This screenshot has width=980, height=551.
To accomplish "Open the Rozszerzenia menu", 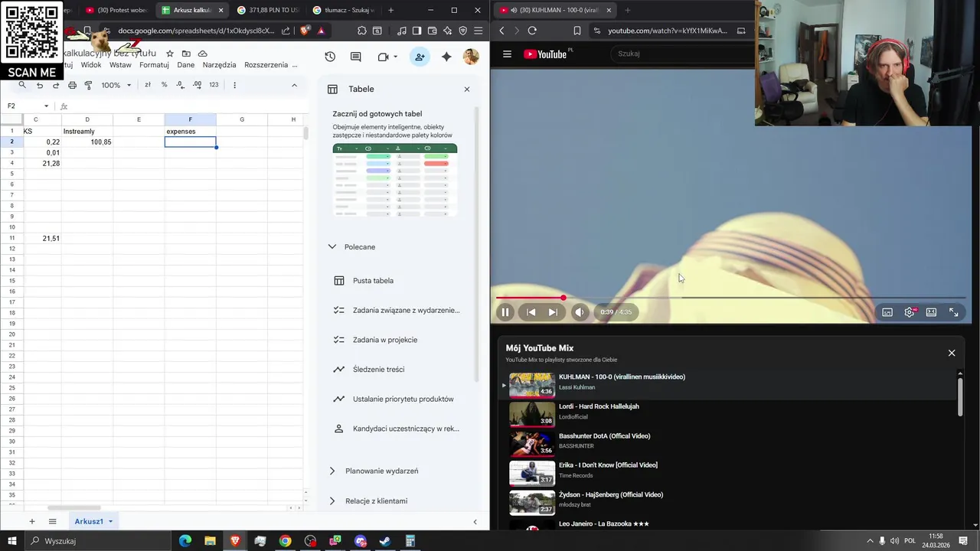I will pos(266,65).
